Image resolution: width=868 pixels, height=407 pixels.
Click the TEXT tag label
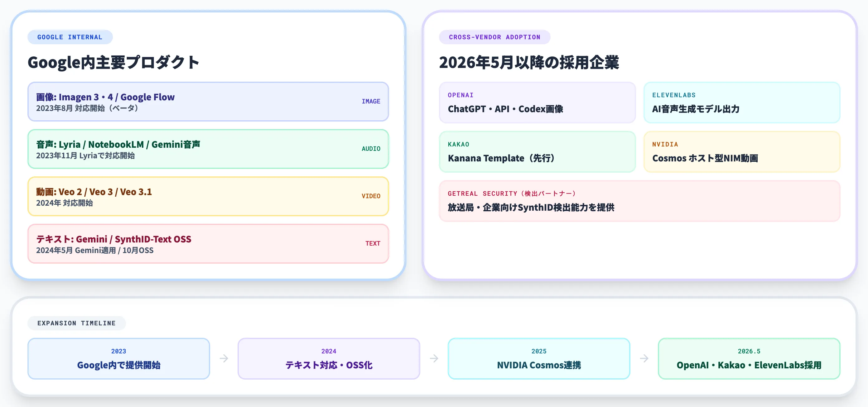coord(373,243)
